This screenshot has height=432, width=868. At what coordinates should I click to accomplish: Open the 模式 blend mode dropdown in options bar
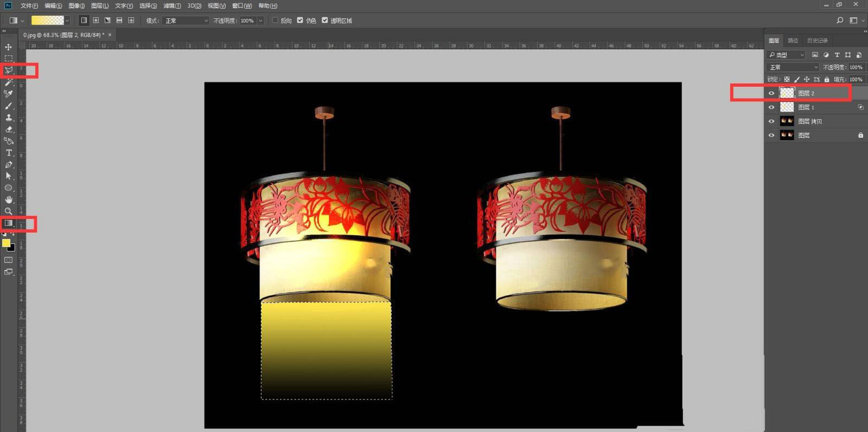pos(186,21)
